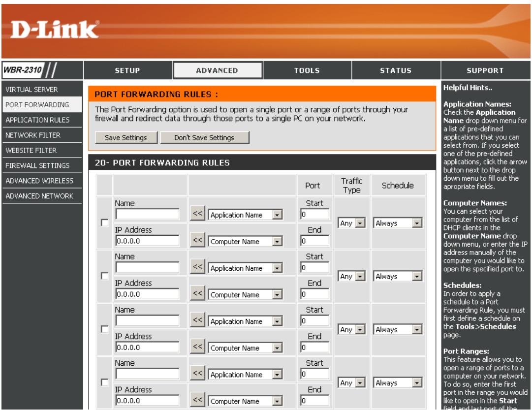Switch to the SETUP tab
This screenshot has height=411, width=532.
[127, 70]
